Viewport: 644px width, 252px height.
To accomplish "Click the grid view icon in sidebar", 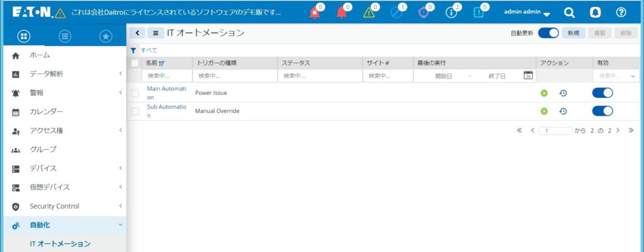I will [23, 36].
